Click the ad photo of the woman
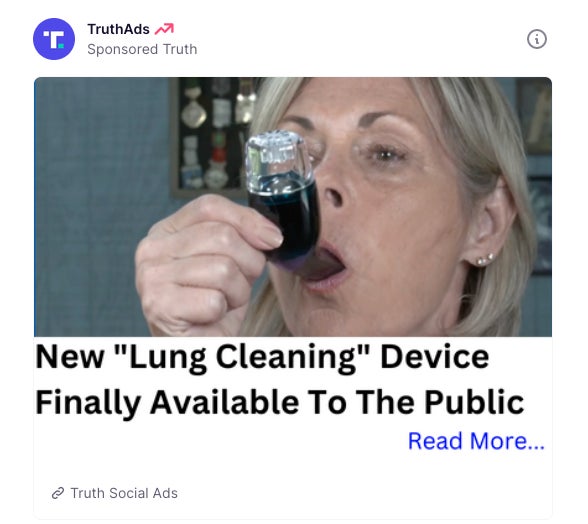The height and width of the screenshot is (524, 588). tap(293, 207)
